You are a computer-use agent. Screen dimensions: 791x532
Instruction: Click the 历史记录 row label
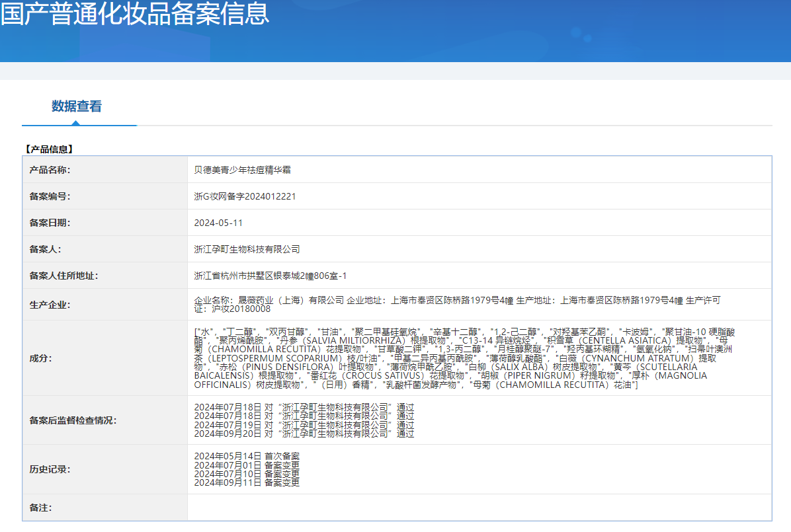50,469
